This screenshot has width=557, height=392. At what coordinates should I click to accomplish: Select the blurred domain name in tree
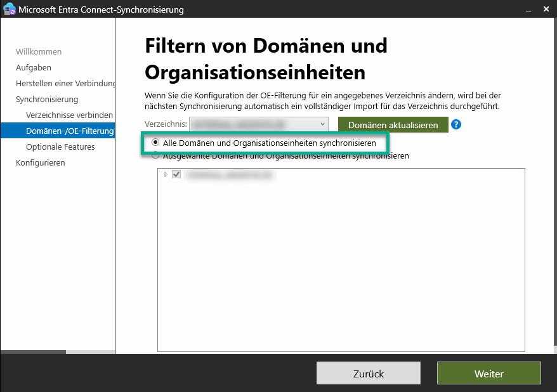pos(230,174)
